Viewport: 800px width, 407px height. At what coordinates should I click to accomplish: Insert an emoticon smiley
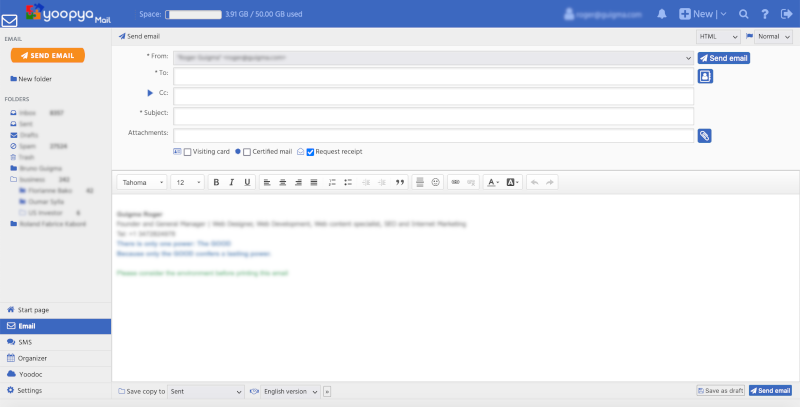[x=435, y=182]
